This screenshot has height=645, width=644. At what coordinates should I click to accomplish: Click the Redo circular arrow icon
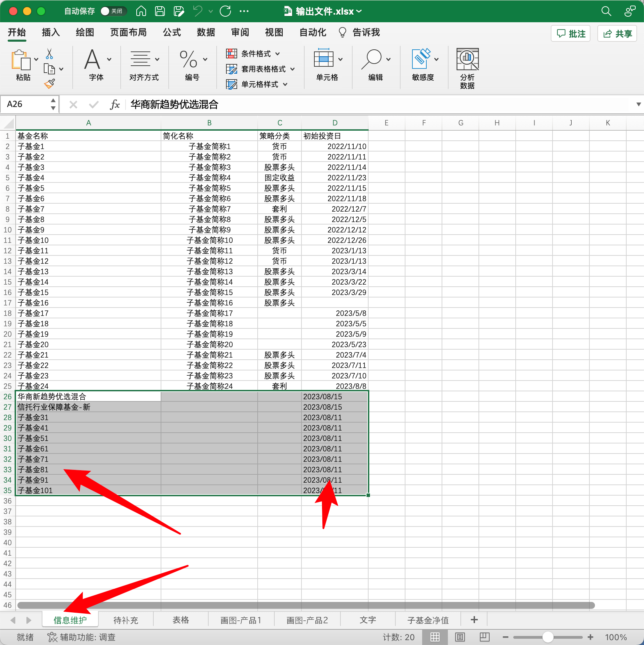(225, 11)
